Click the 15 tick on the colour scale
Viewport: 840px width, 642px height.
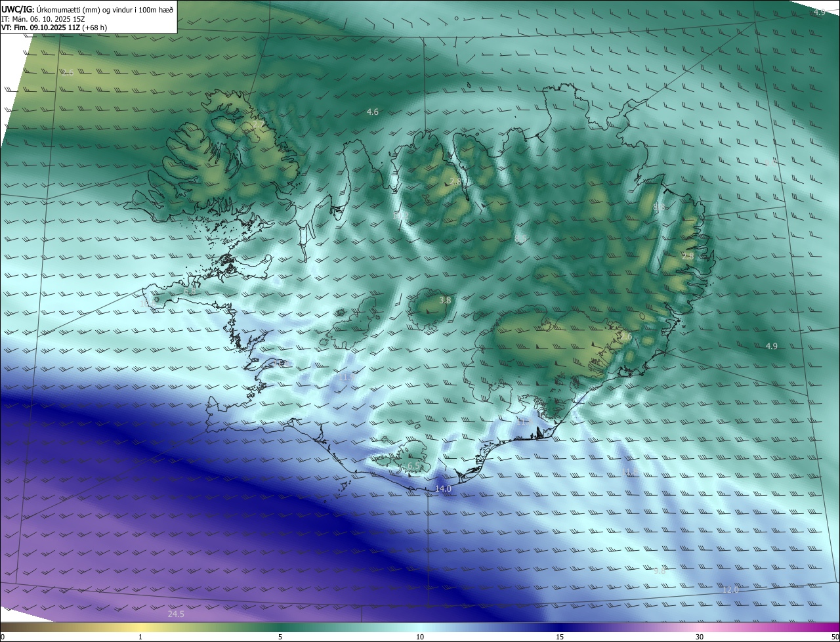point(560,637)
